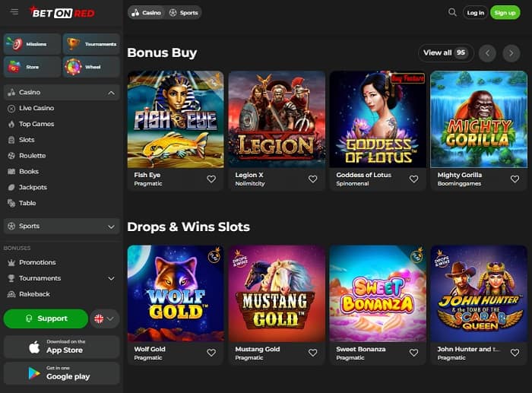The image size is (532, 393).
Task: Favorite Wolf Gold heart icon
Action: [x=211, y=353]
